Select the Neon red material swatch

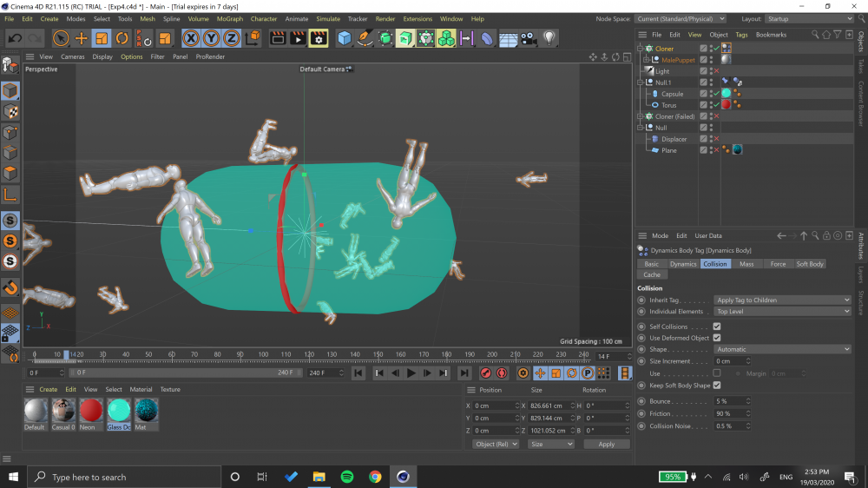91,411
